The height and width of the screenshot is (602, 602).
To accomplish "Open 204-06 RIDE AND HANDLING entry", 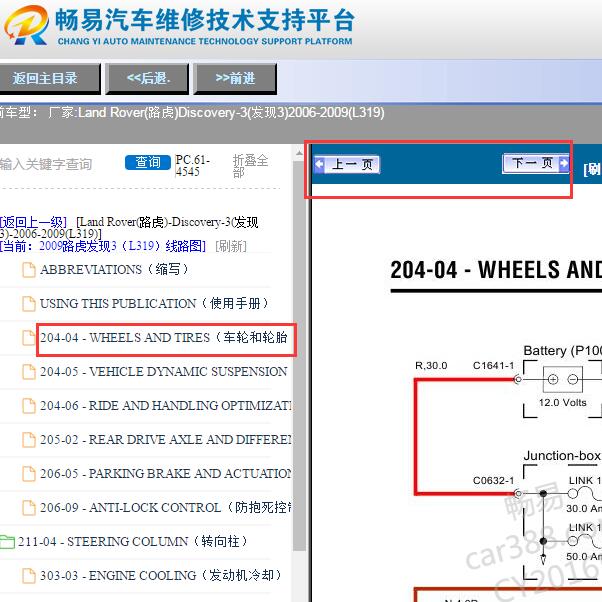I will pyautogui.click(x=166, y=406).
